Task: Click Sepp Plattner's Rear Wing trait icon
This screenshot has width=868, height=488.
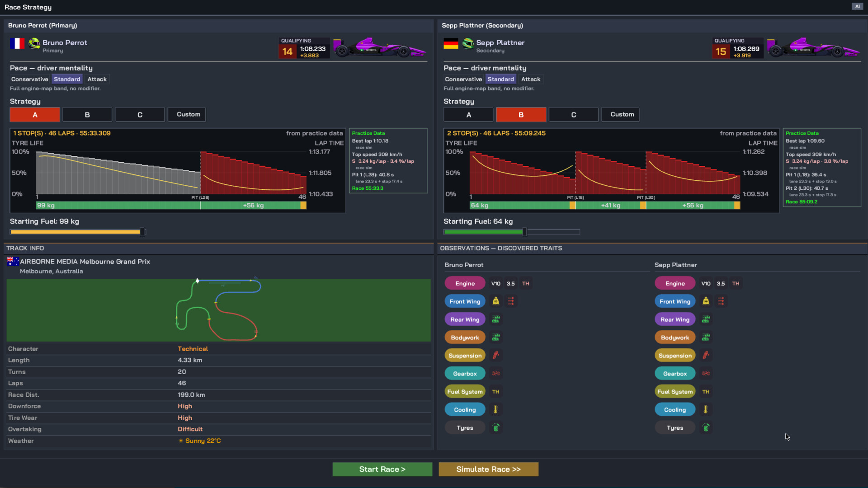Action: (x=706, y=319)
